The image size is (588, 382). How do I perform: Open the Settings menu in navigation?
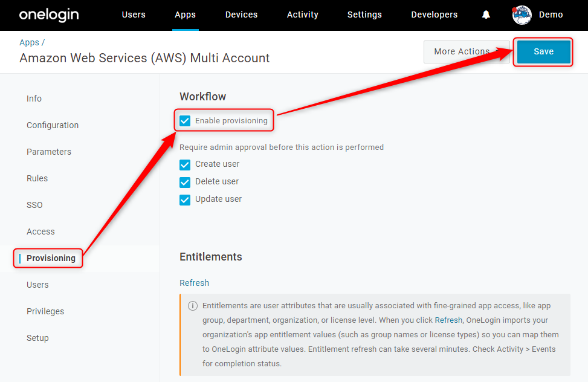tap(364, 15)
